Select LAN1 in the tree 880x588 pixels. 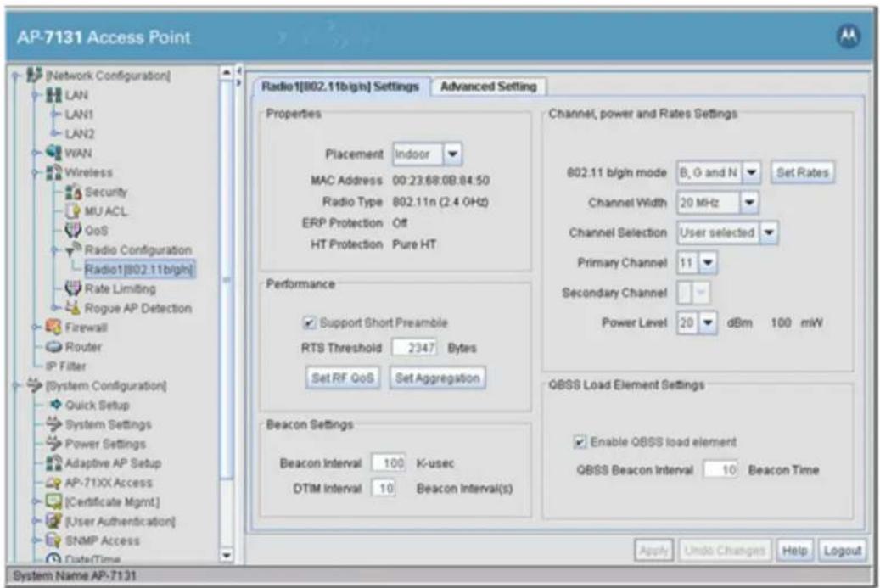pos(79,114)
